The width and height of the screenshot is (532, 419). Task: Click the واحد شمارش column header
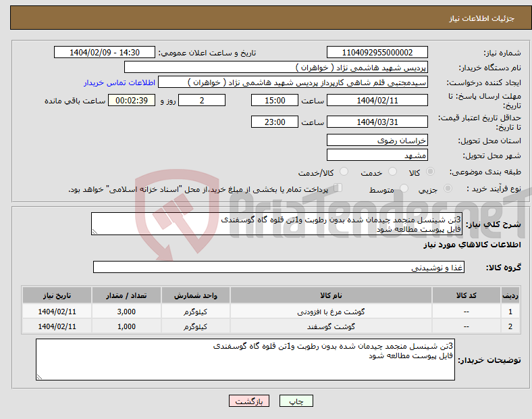tap(195, 295)
